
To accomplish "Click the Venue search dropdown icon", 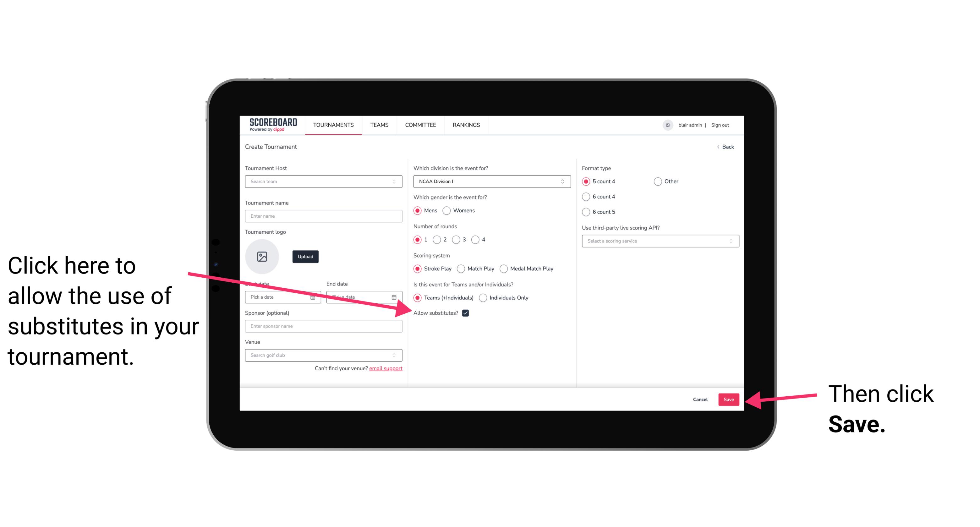I will coord(397,356).
